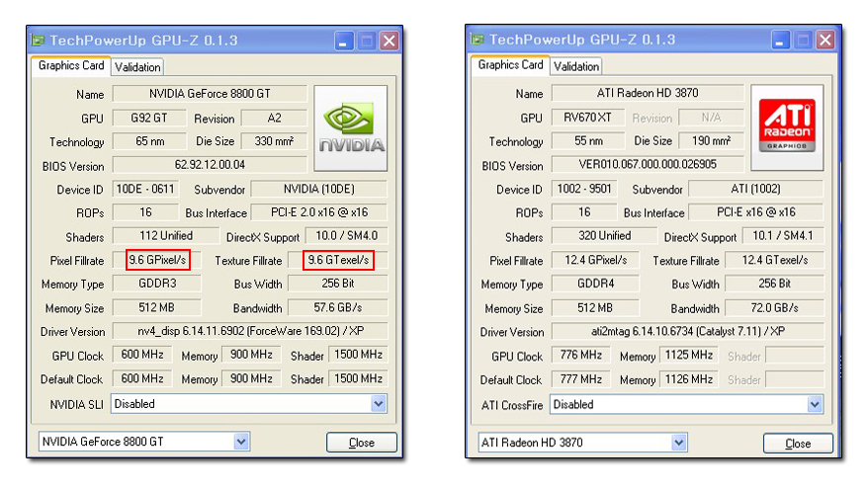The height and width of the screenshot is (493, 868).
Task: Click the ROPs value in NVIDIA window
Action: (x=145, y=212)
